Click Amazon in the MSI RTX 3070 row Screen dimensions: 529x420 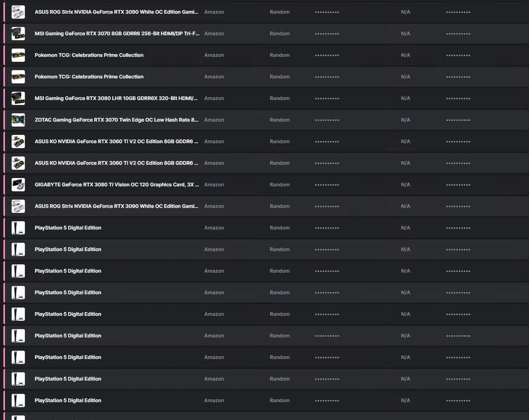point(214,33)
